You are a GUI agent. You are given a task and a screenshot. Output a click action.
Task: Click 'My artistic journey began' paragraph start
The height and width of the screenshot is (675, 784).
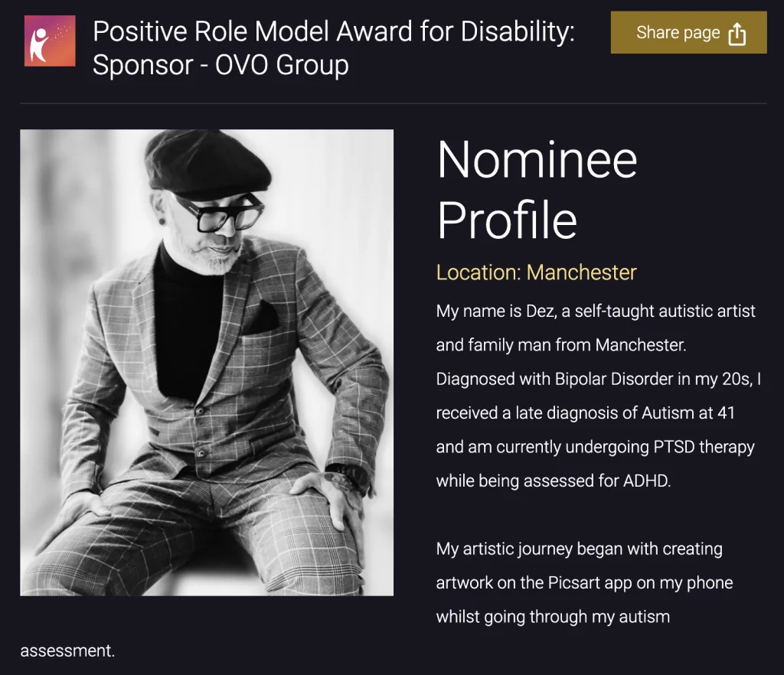(x=528, y=549)
